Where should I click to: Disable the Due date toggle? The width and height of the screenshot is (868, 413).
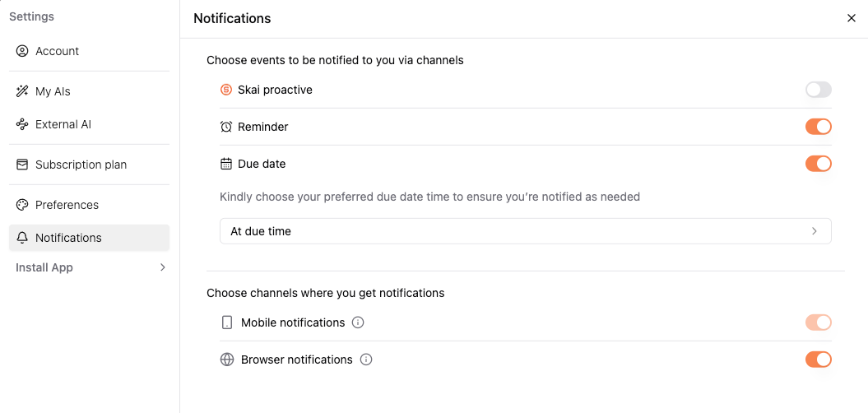(x=818, y=164)
